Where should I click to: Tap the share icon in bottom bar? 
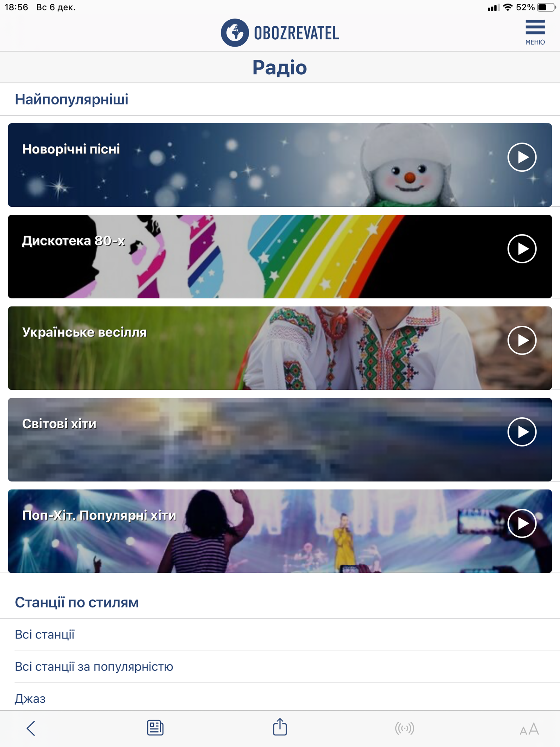click(x=280, y=727)
